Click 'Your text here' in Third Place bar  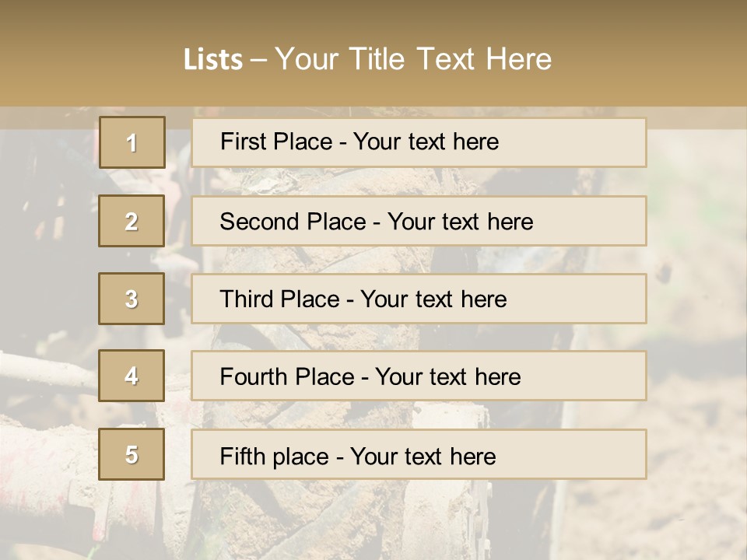433,299
